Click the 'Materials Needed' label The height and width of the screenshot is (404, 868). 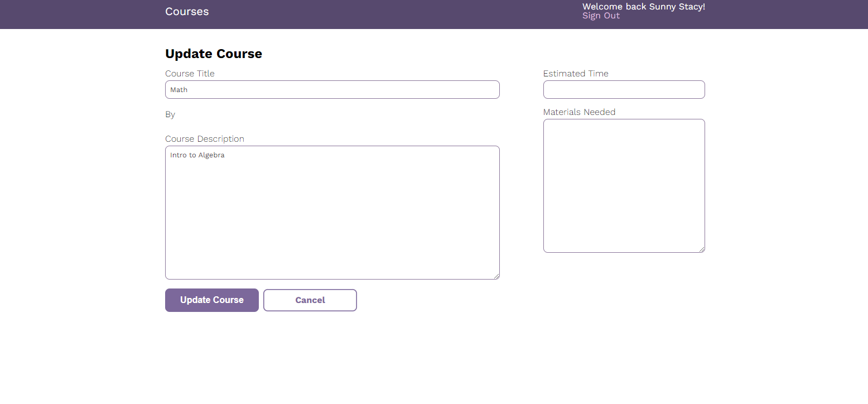click(x=579, y=112)
